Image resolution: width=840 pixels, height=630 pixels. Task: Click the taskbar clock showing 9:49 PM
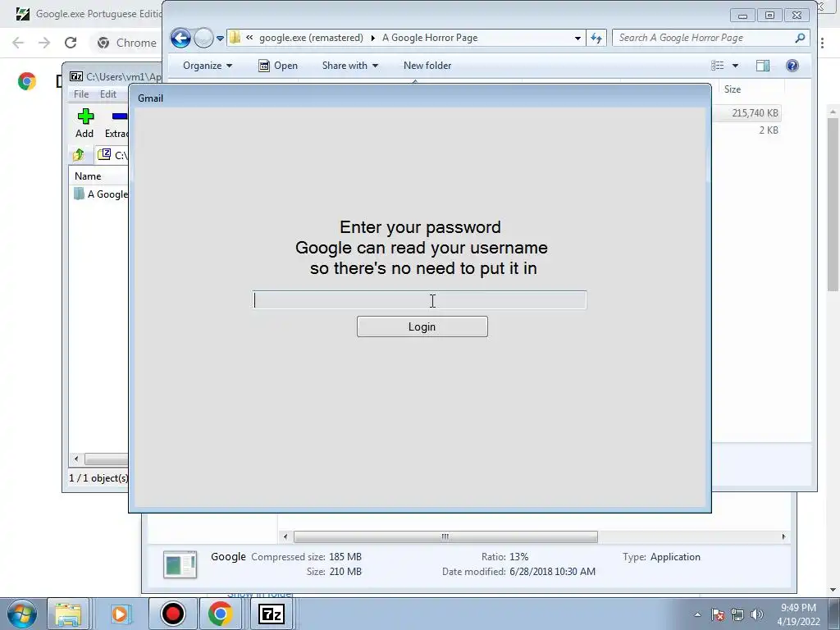[x=798, y=614]
